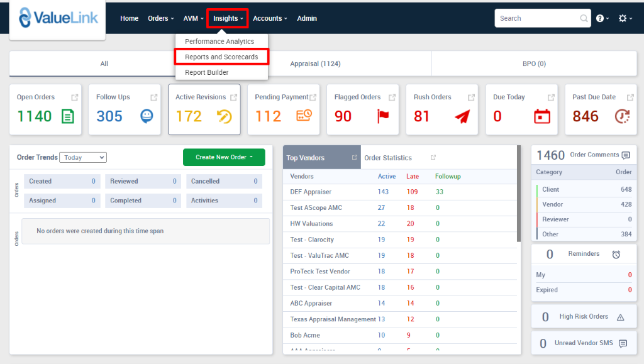
Task: Select the Top Vendors tab
Action: (321, 158)
